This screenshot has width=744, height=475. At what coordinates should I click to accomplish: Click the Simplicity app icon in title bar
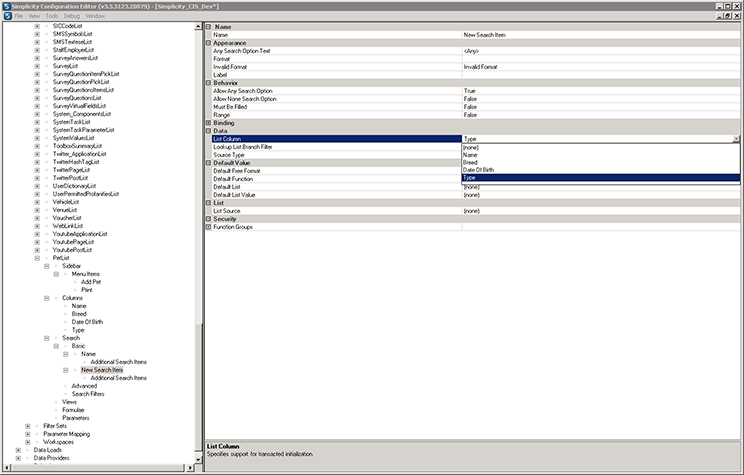point(6,7)
